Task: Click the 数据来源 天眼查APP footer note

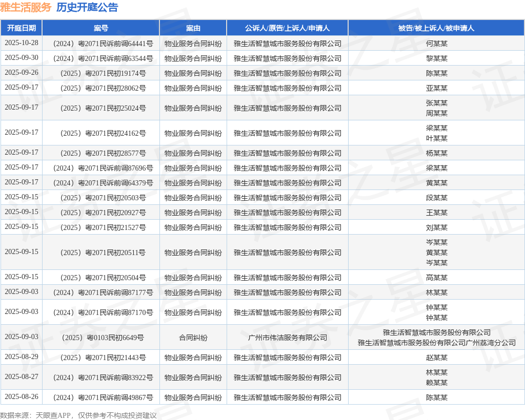Action: [78, 415]
